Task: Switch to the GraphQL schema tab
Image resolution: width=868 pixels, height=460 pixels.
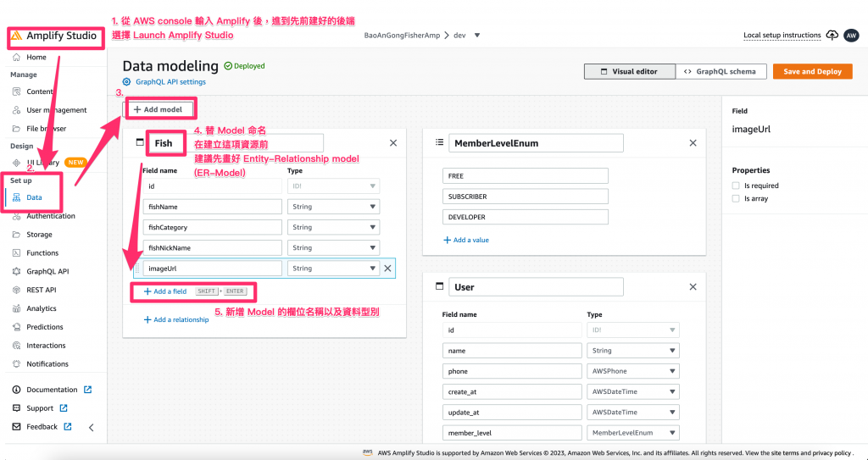Action: point(721,71)
